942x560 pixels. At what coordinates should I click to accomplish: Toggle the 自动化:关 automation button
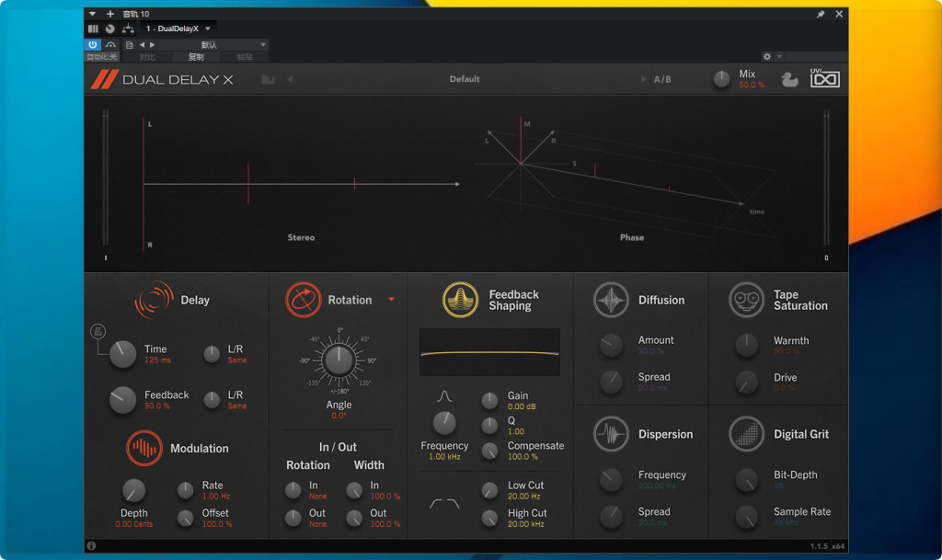tap(102, 57)
